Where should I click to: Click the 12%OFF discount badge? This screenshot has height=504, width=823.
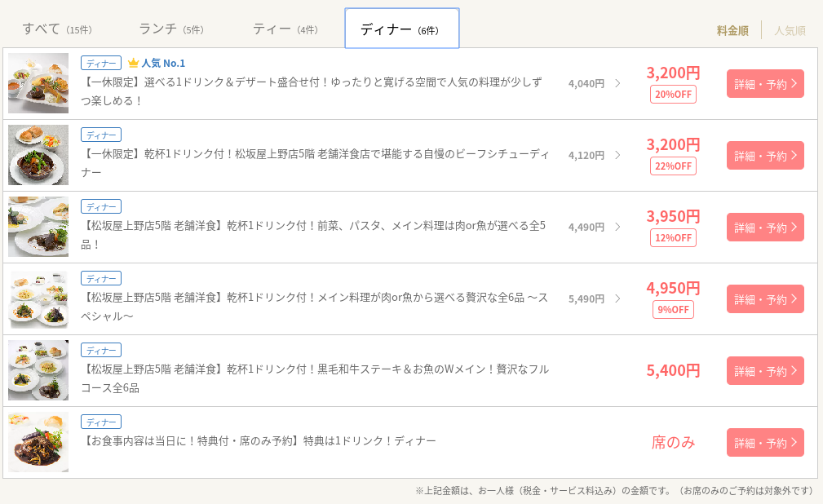[674, 238]
